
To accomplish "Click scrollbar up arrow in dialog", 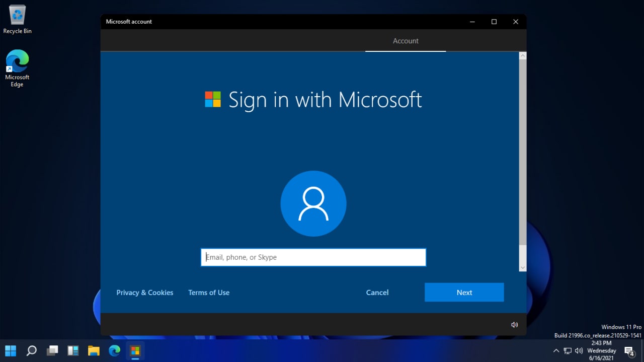I will (x=523, y=56).
